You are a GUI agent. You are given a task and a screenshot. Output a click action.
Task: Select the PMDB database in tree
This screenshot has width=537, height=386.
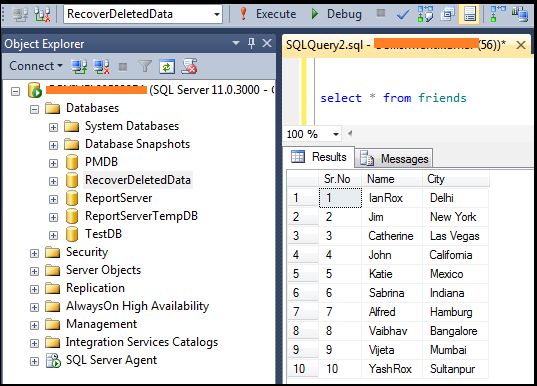tap(101, 162)
